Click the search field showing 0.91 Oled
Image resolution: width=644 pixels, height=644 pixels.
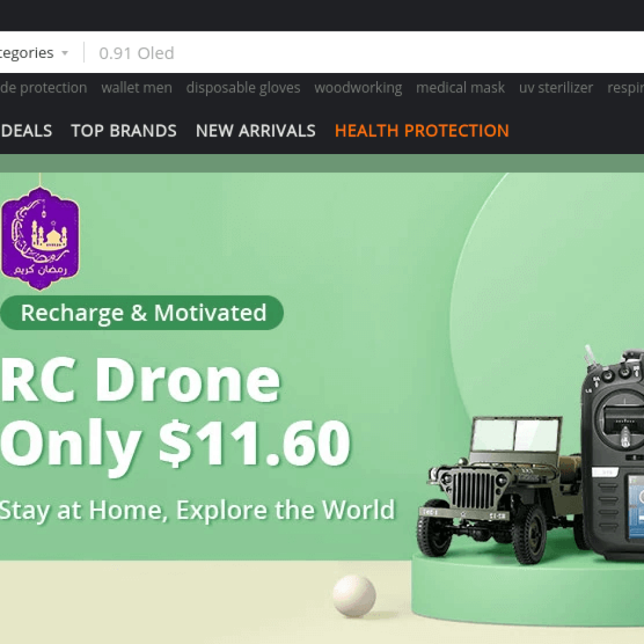(365, 53)
